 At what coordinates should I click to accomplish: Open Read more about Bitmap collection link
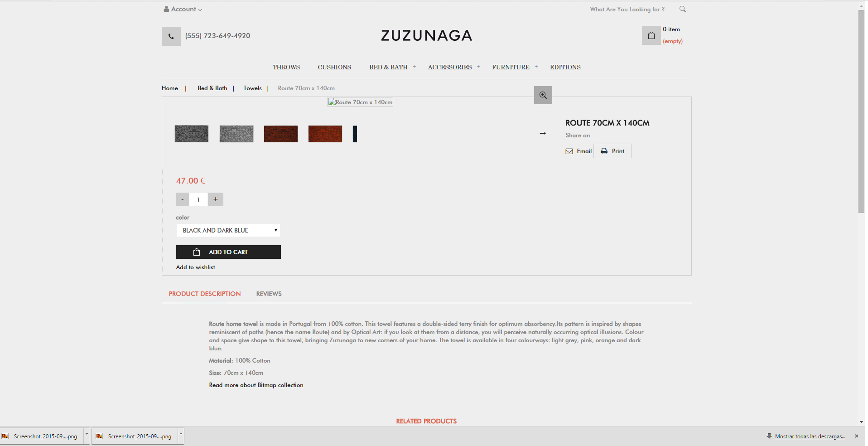(256, 385)
